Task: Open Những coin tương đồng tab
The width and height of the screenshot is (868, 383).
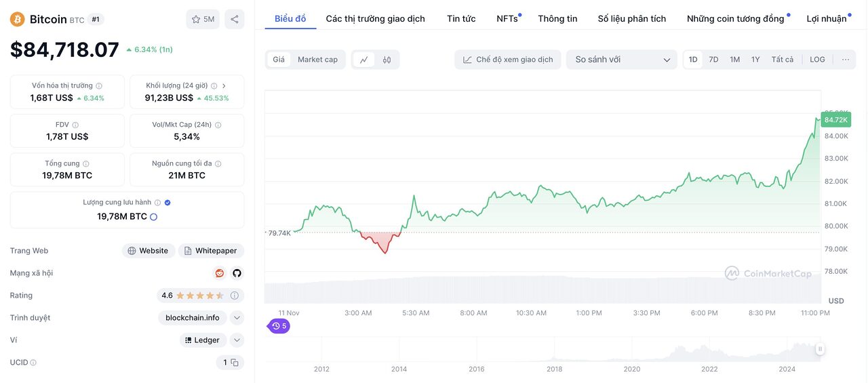Action: click(736, 19)
